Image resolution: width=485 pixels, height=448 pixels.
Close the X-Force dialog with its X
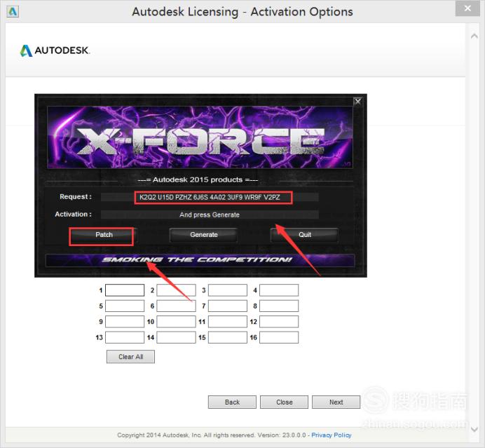point(357,102)
